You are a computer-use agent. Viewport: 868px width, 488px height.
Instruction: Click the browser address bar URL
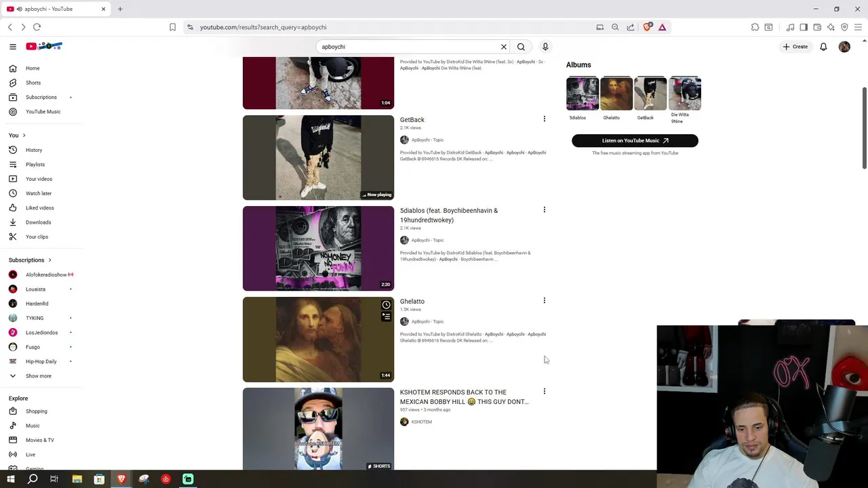coord(263,27)
